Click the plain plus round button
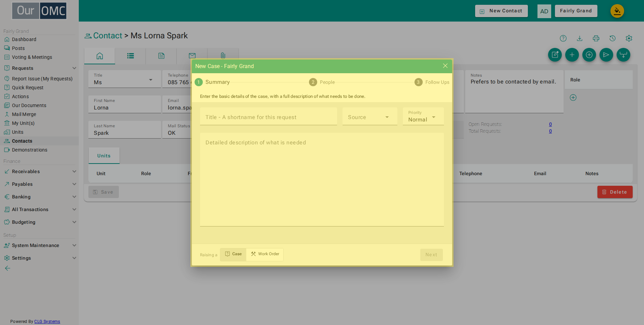This screenshot has height=325, width=644. 572,55
